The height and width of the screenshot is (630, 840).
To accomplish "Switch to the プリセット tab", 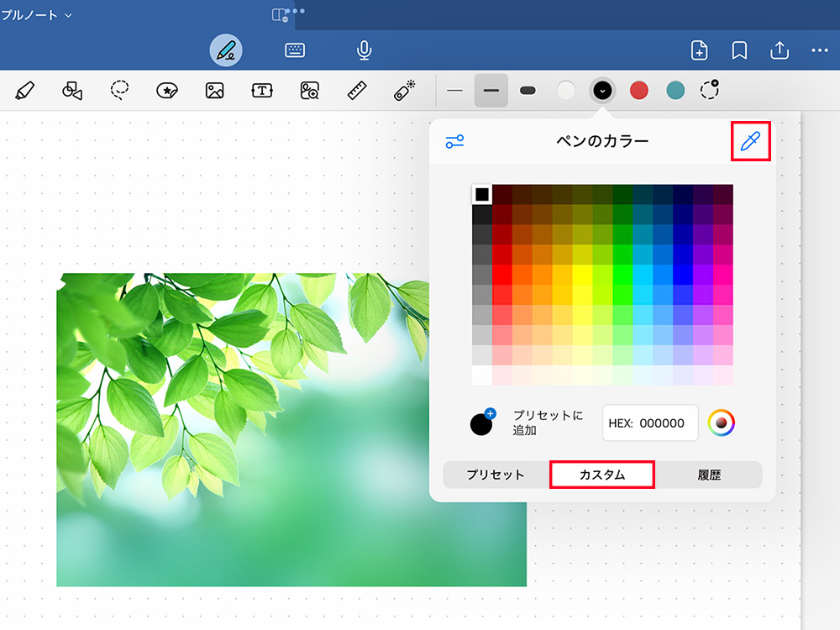I will (x=496, y=475).
